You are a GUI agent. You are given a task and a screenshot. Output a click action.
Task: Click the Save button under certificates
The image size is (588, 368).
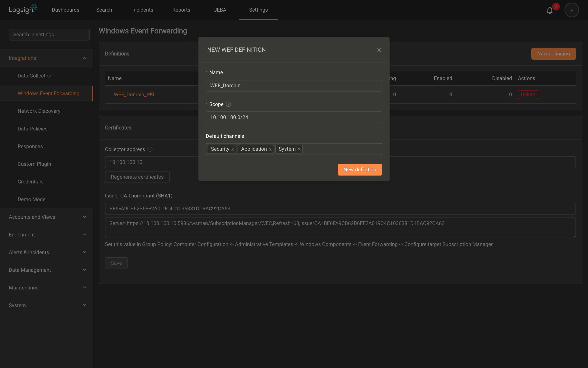(116, 263)
